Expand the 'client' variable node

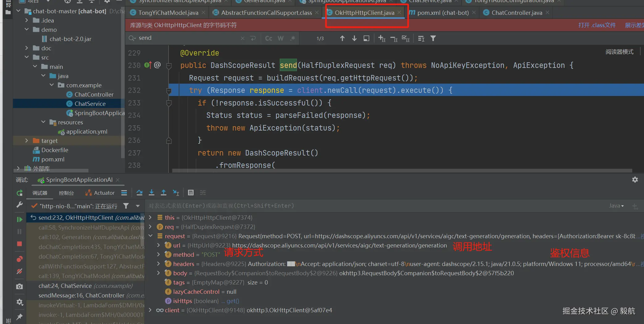point(150,310)
